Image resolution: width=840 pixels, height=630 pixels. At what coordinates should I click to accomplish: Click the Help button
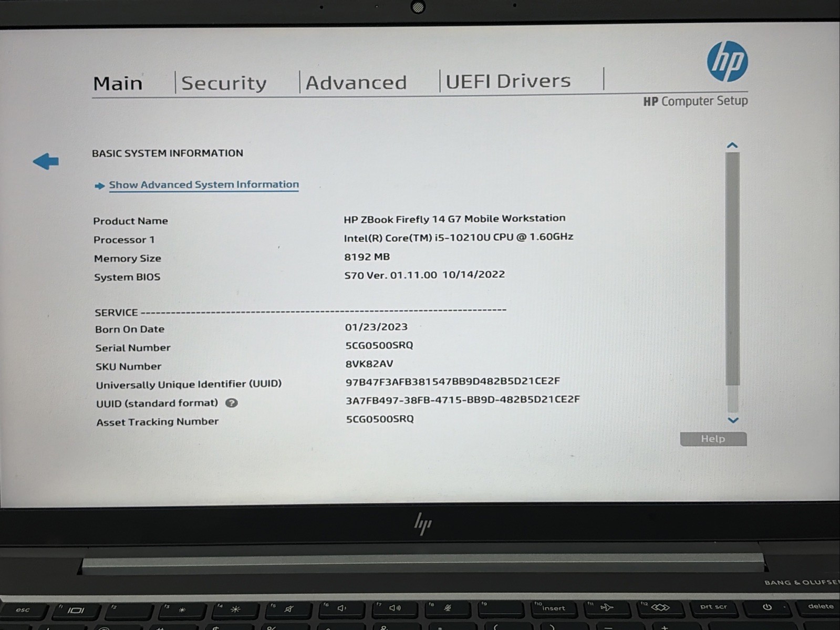[713, 439]
